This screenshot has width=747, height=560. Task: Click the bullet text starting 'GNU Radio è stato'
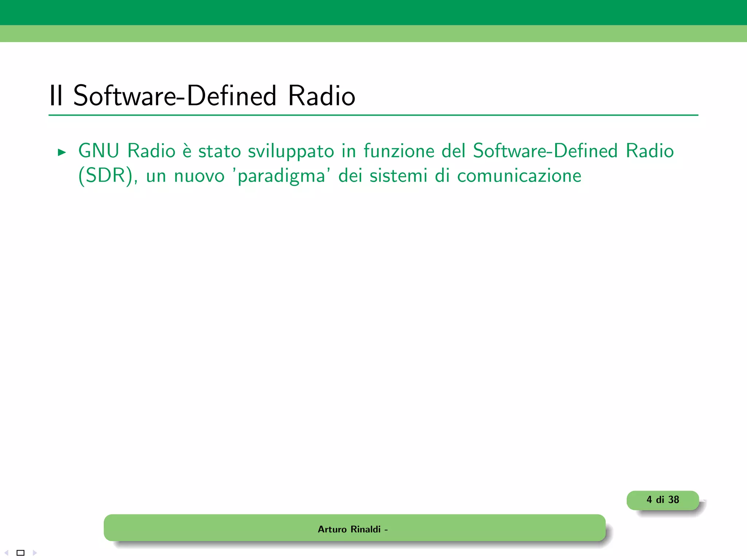pyautogui.click(x=376, y=163)
